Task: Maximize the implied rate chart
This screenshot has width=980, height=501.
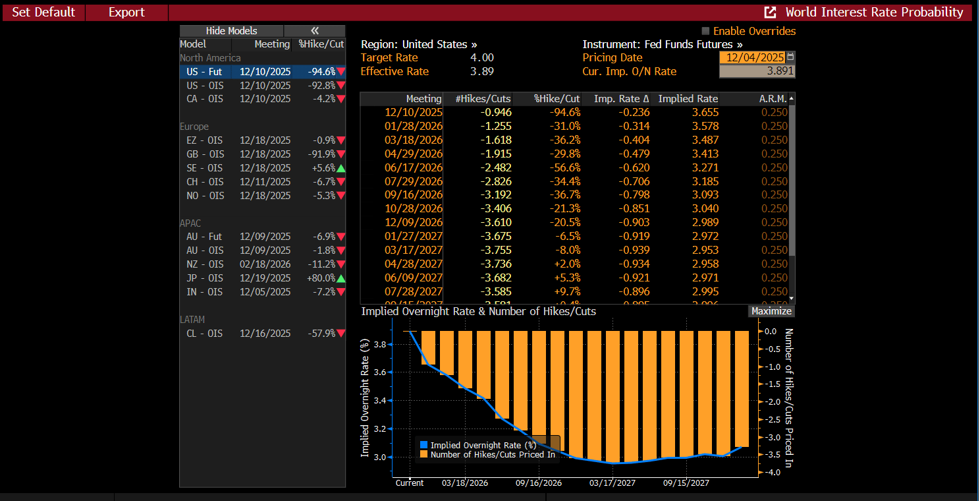Action: tap(771, 311)
